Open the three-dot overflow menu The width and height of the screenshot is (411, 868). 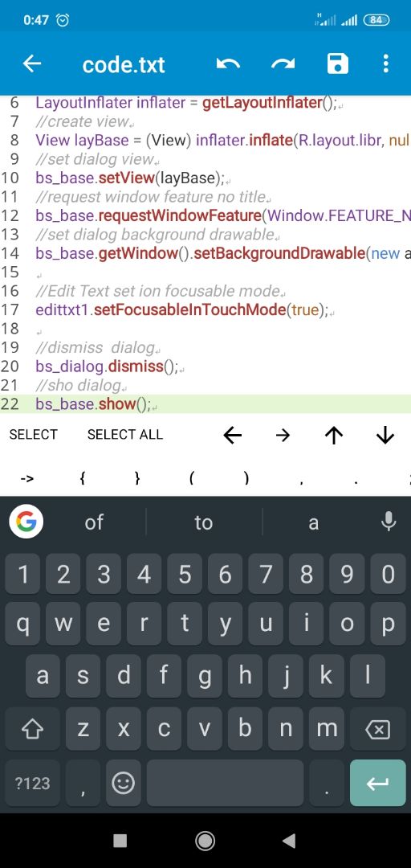pyautogui.click(x=385, y=64)
